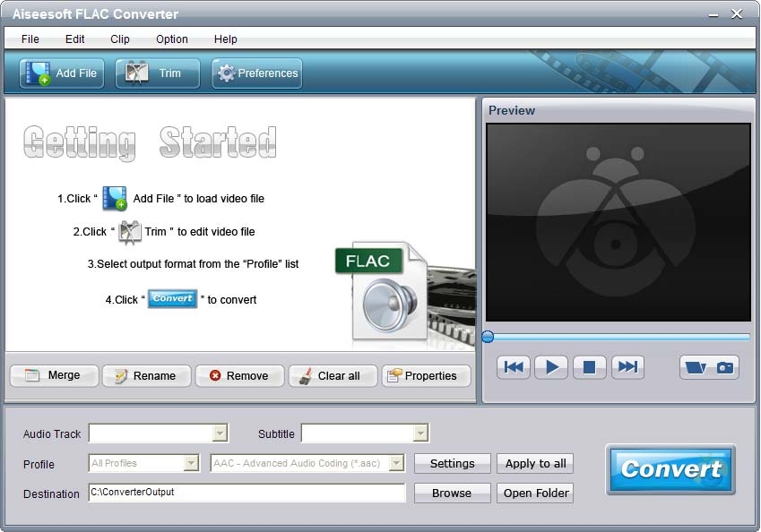Screen dimensions: 761x532
Task: Click the "Preview" panel title
Action: pos(512,110)
